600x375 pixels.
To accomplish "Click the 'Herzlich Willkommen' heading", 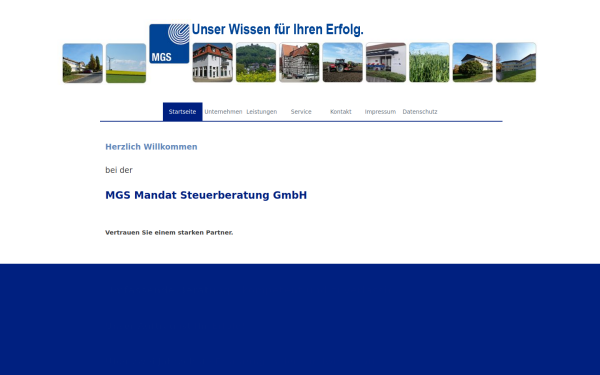I will coord(151,147).
